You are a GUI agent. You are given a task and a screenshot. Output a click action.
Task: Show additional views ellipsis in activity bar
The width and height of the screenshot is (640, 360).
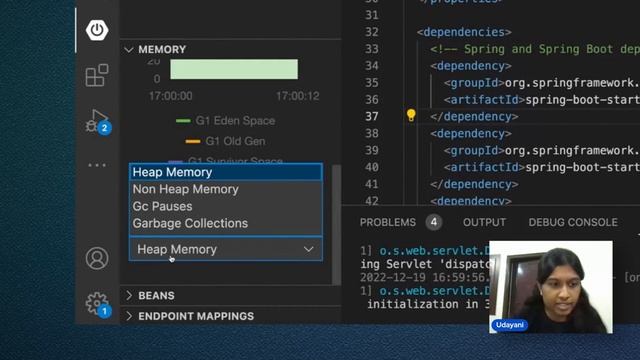[x=97, y=165]
